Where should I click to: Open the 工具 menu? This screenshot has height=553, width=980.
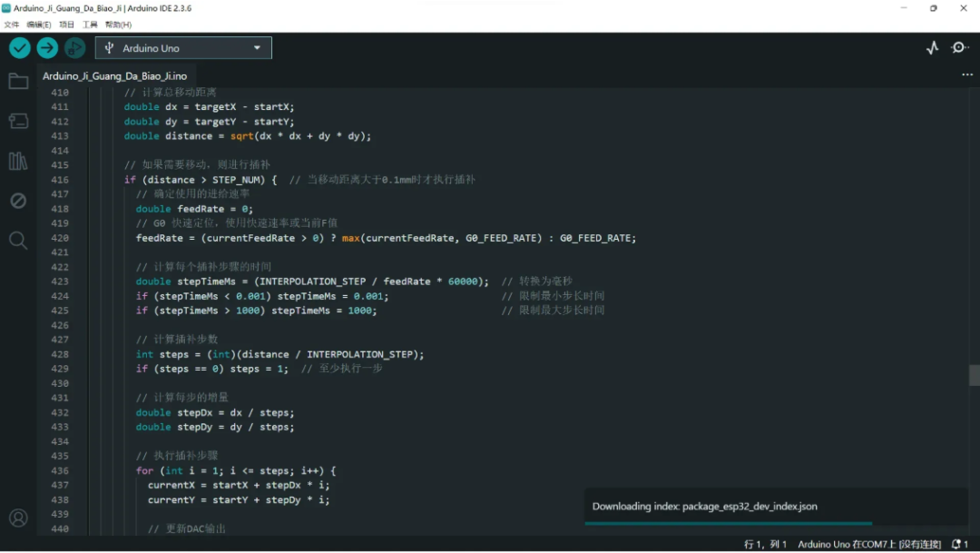[x=90, y=25]
